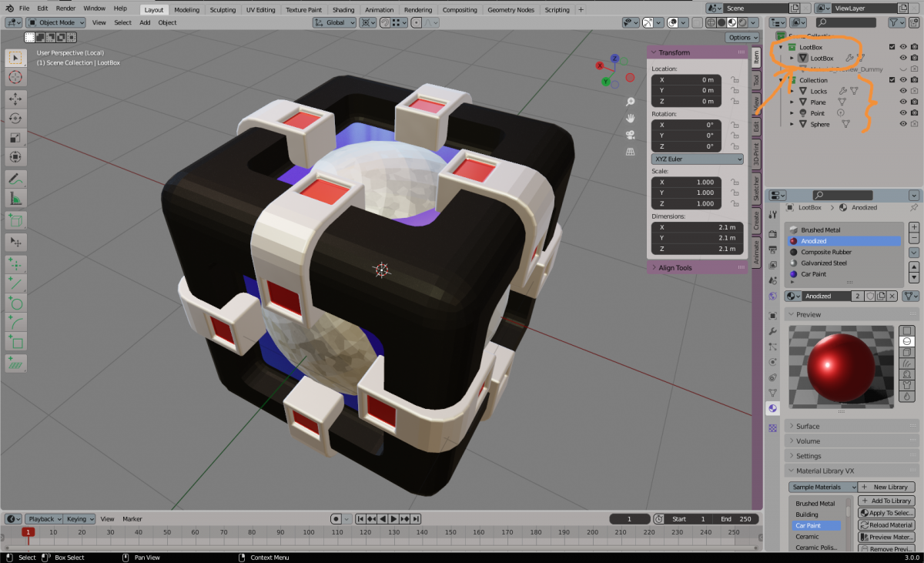924x563 pixels.
Task: Click the camera view icon in viewport
Action: (630, 134)
